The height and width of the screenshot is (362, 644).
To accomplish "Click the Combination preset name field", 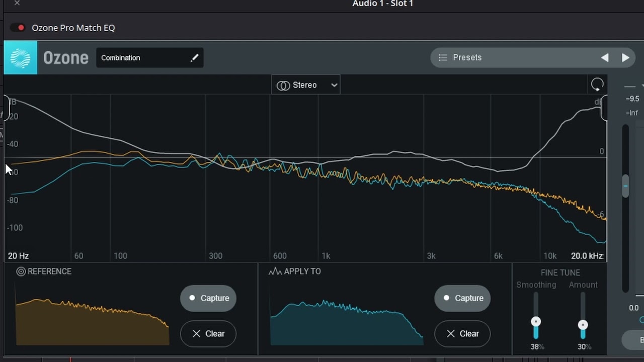I will tap(150, 58).
